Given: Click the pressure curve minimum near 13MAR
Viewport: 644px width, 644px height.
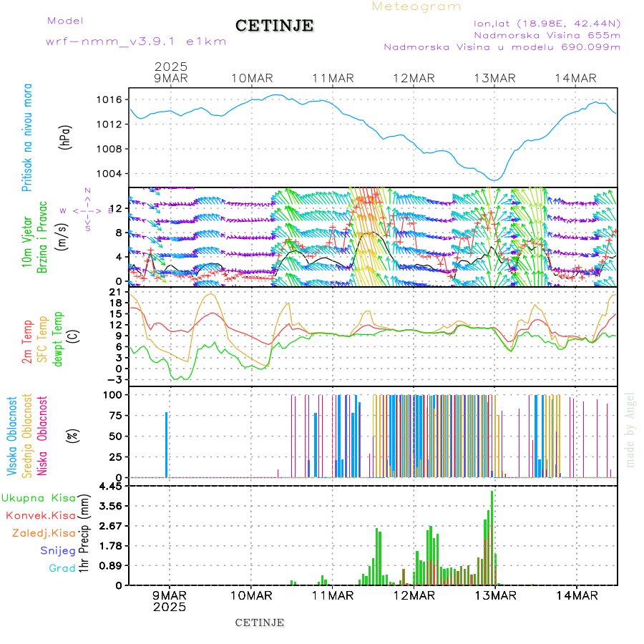Looking at the screenshot, I should 495,180.
